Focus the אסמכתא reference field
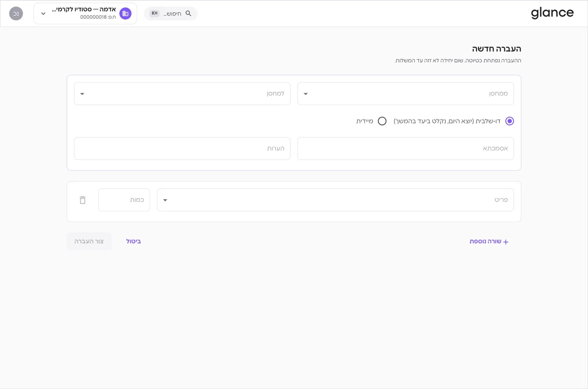 (405, 148)
